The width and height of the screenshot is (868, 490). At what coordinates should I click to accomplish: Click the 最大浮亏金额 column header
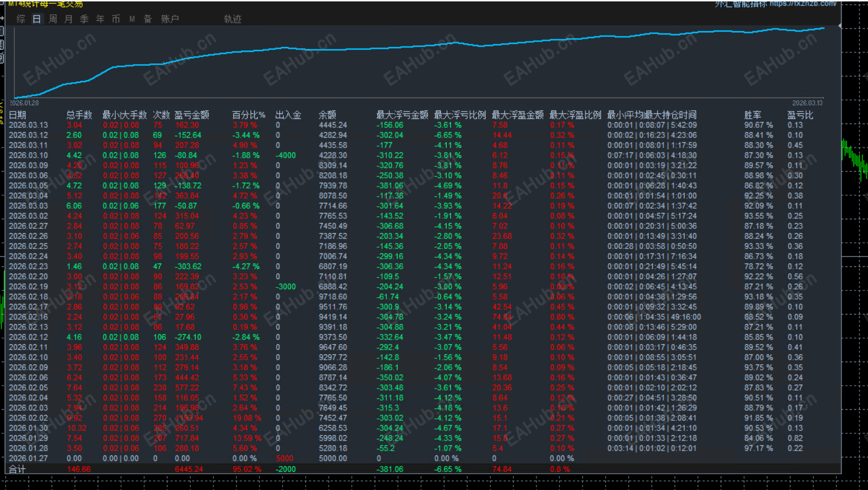[402, 115]
